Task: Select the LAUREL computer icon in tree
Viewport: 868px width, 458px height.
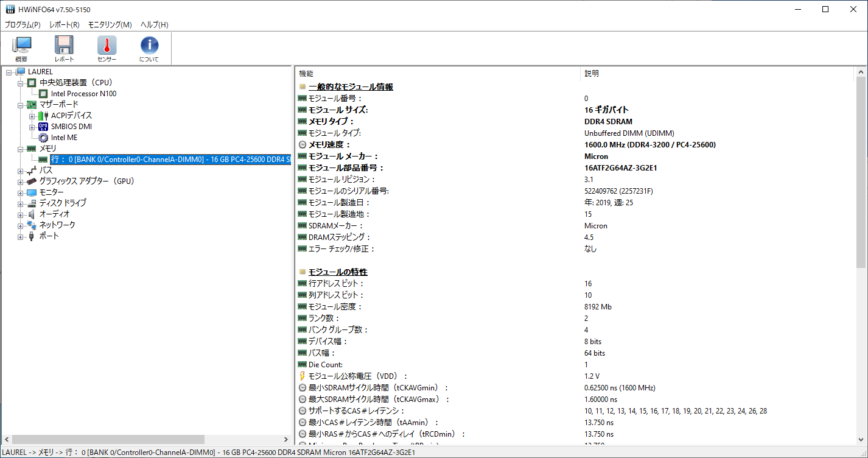Action: tap(21, 72)
